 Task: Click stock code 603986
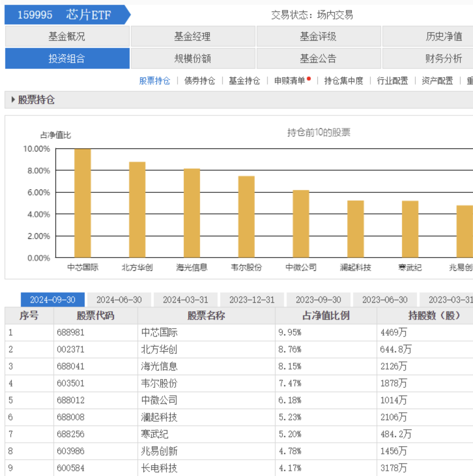coord(71,451)
